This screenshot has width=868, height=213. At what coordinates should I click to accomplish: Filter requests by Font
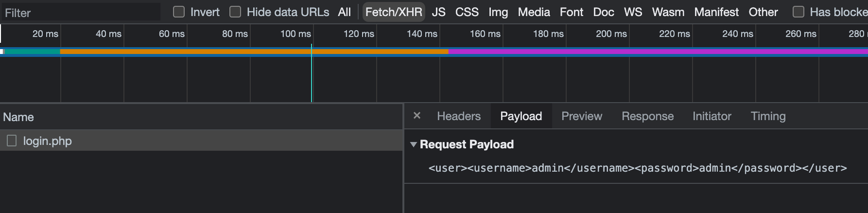tap(572, 12)
